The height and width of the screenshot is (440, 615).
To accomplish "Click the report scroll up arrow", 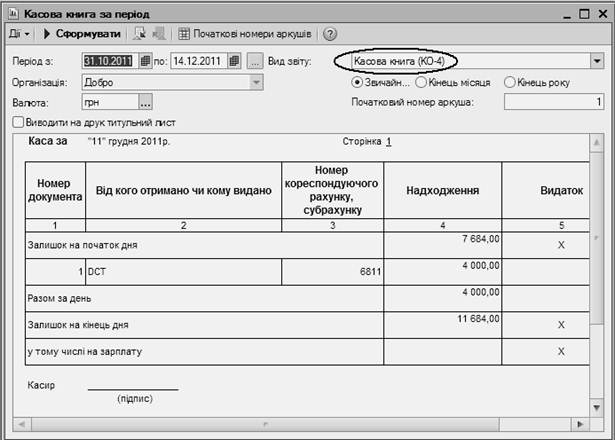I will pyautogui.click(x=597, y=142).
